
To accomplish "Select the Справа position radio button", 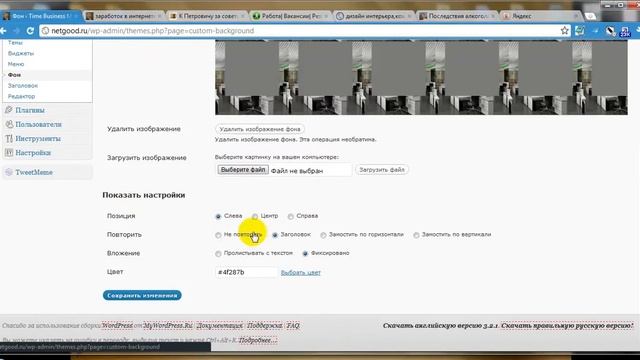I will [x=291, y=216].
